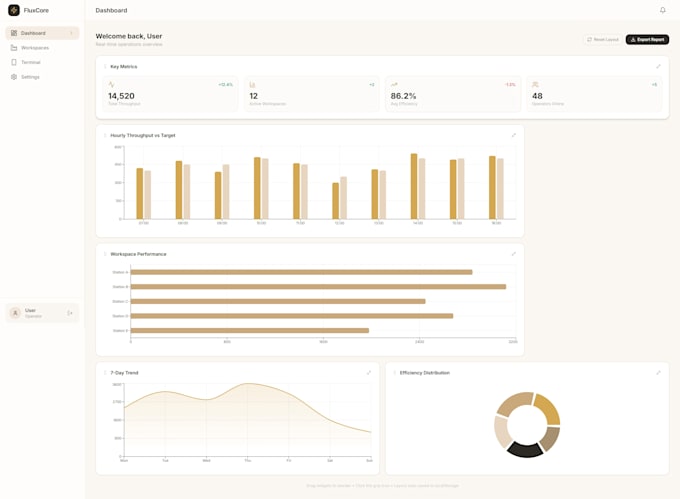Click the 7-Day Trend area line peak

click(248, 383)
